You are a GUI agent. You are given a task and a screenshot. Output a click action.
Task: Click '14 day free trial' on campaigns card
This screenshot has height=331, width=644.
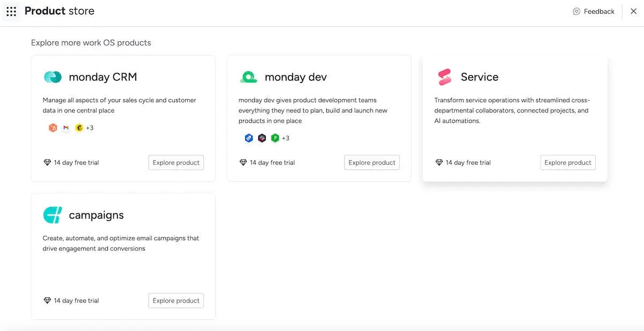click(x=76, y=300)
